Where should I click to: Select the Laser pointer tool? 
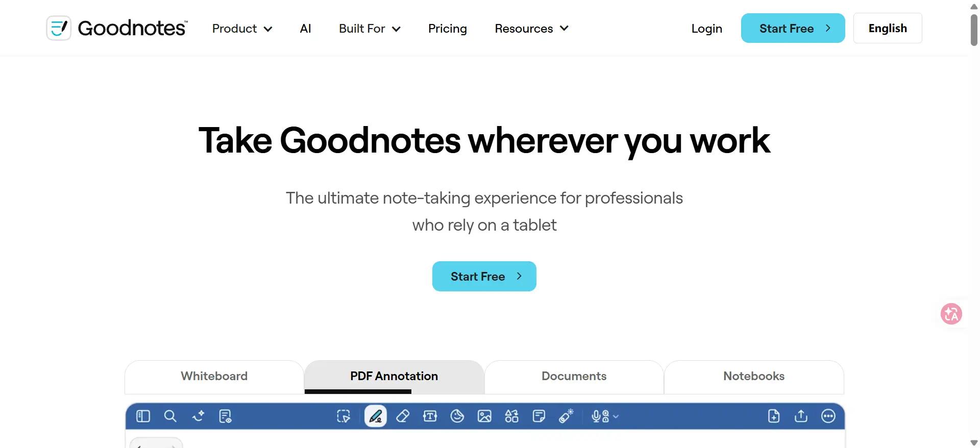[566, 416]
